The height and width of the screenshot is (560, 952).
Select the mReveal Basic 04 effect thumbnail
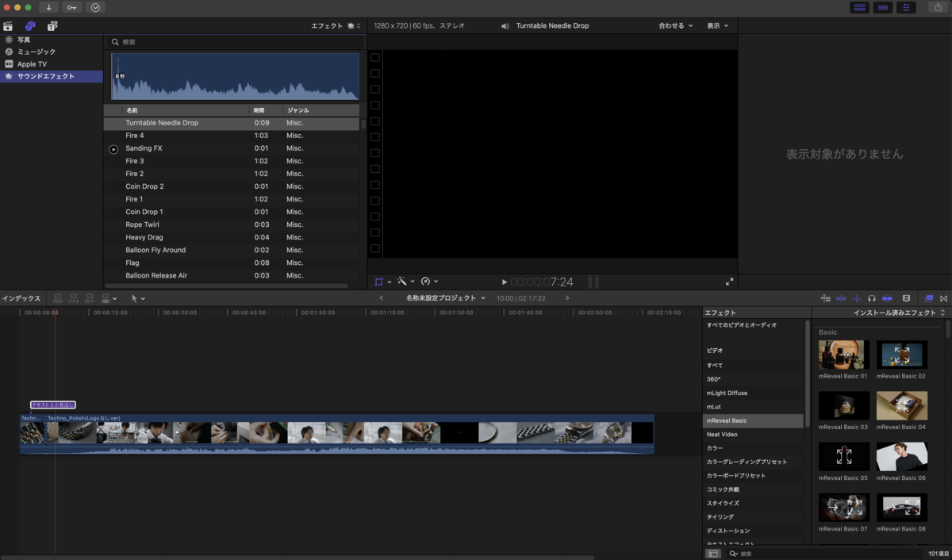coord(902,406)
